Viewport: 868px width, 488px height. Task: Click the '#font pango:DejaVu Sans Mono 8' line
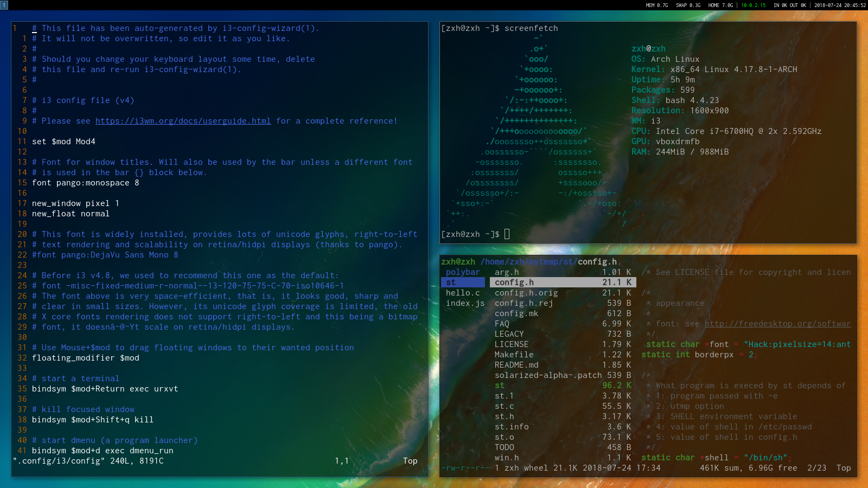tap(105, 255)
